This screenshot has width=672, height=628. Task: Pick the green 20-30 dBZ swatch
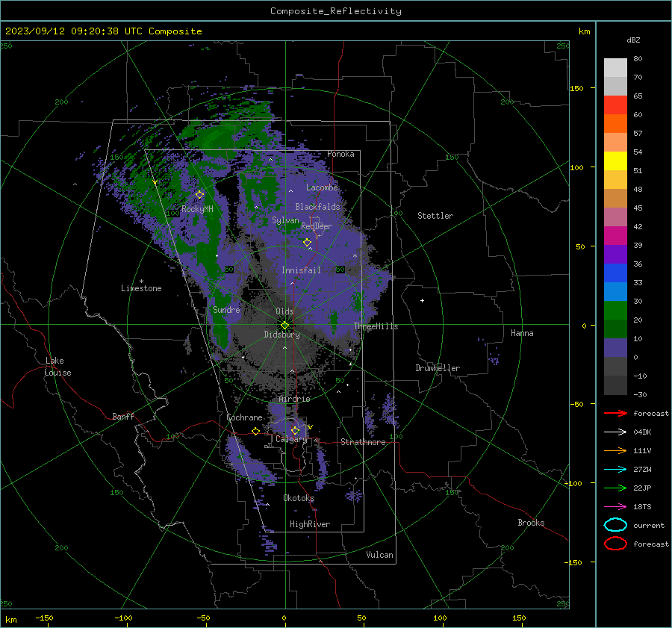tap(615, 311)
